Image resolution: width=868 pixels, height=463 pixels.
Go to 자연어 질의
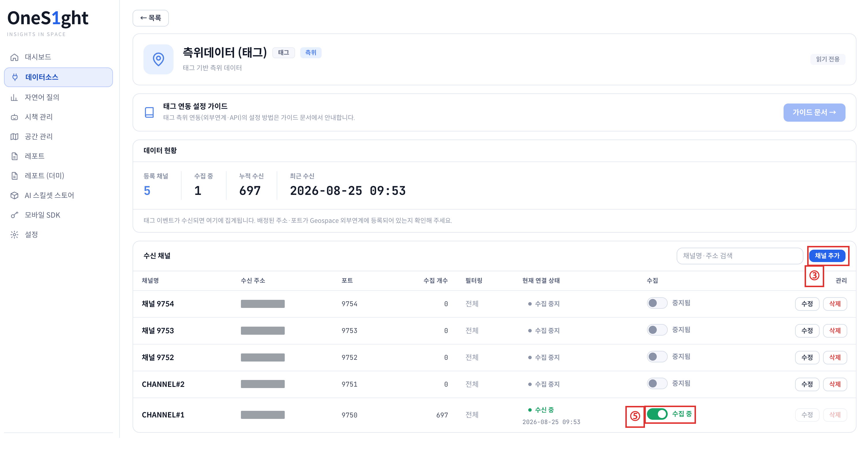(58, 97)
